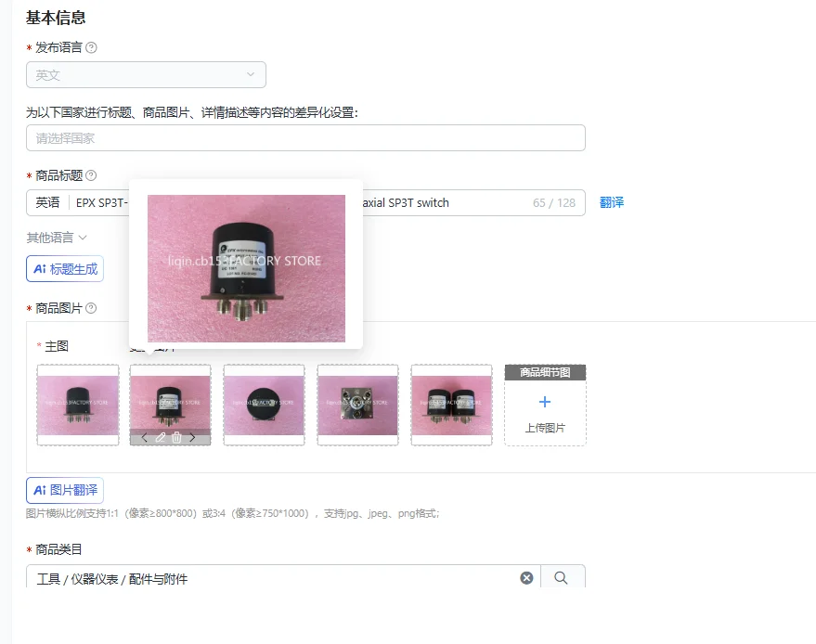Image resolution: width=816 pixels, height=644 pixels.
Task: Click the plus icon to upload 商品细节图
Action: [x=545, y=402]
